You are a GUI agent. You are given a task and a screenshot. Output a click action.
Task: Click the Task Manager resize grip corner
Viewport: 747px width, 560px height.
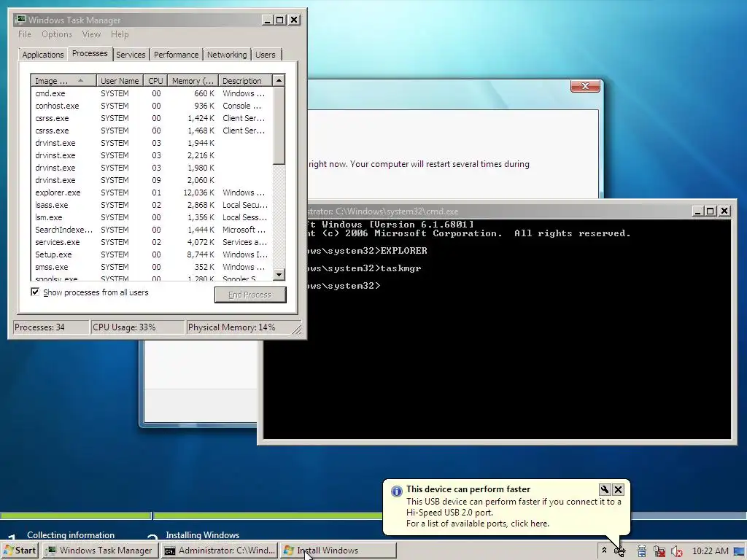[297, 329]
